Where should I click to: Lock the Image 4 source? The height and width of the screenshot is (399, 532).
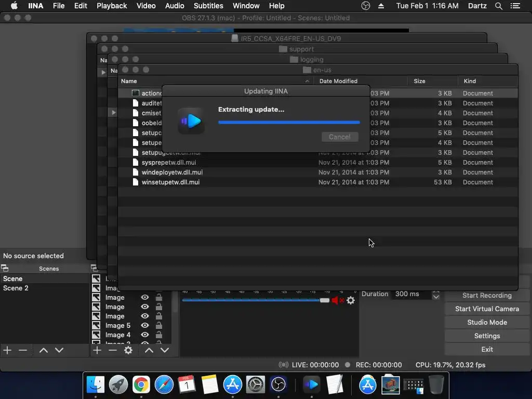158,335
